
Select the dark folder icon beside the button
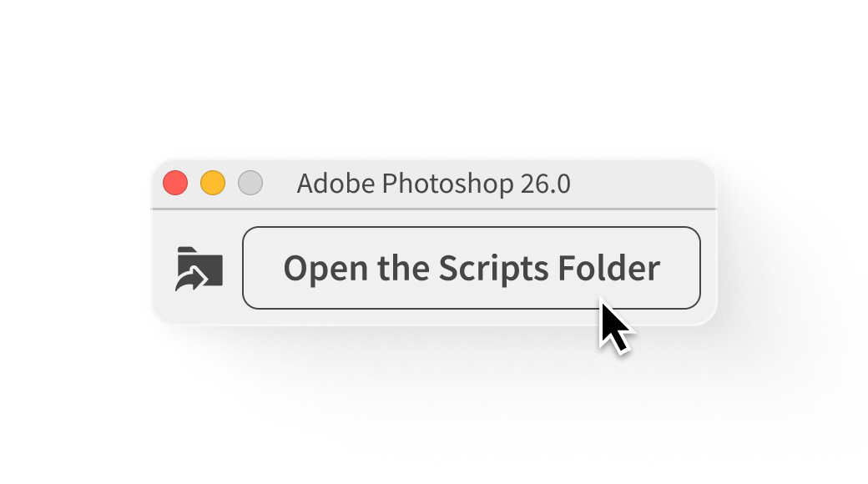pyautogui.click(x=199, y=268)
